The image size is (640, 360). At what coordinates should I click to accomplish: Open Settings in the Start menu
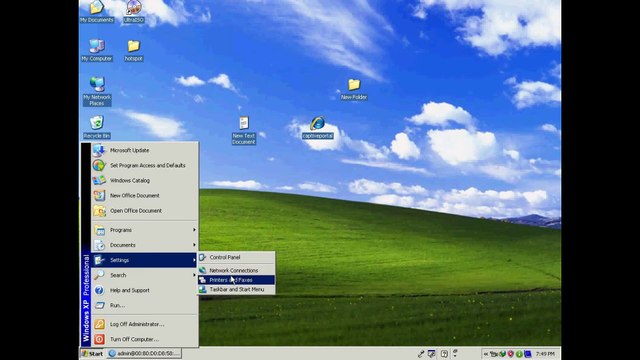(x=144, y=260)
